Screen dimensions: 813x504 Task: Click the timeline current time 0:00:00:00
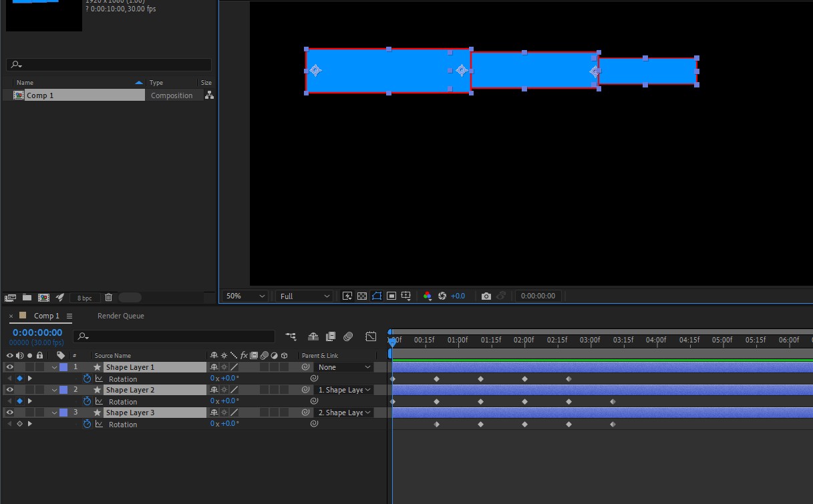[x=37, y=332]
